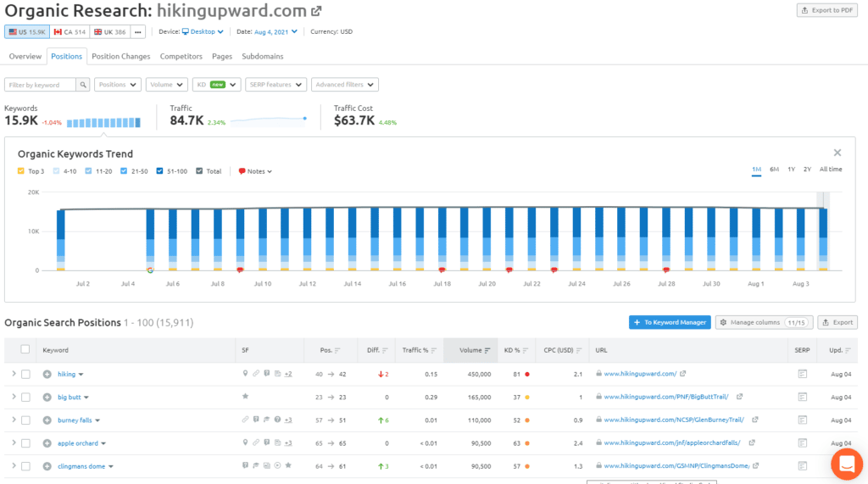Open the orange chat support bubble
The image size is (868, 484).
pyautogui.click(x=847, y=464)
